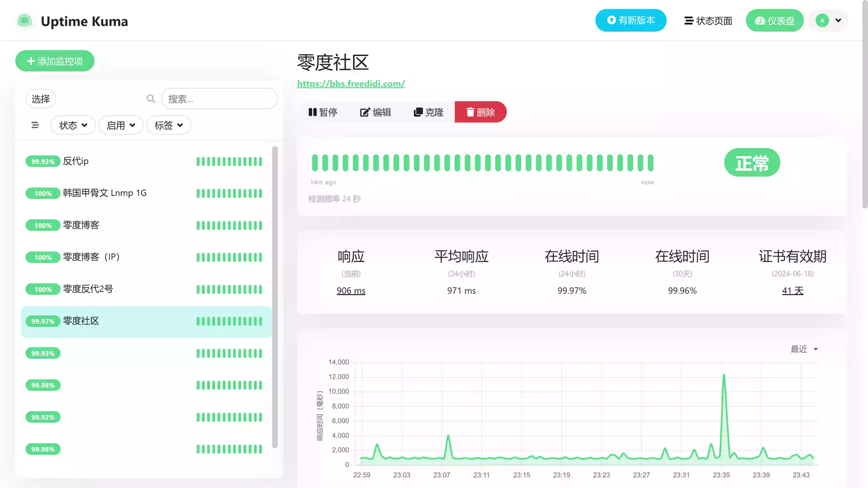Click the 12,000 ms spike on chart
Screen dimensions: 868x488
point(724,375)
